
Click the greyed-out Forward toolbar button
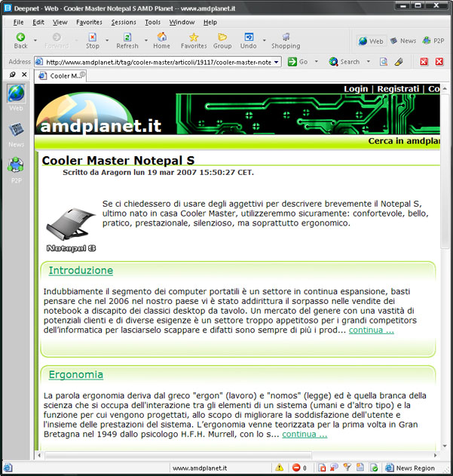click(57, 41)
